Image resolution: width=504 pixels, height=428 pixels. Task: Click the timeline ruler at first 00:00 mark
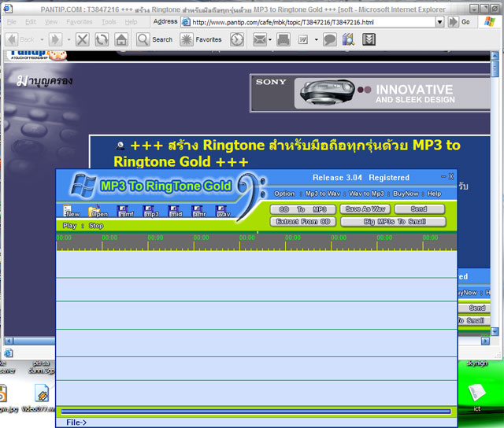pyautogui.click(x=64, y=238)
